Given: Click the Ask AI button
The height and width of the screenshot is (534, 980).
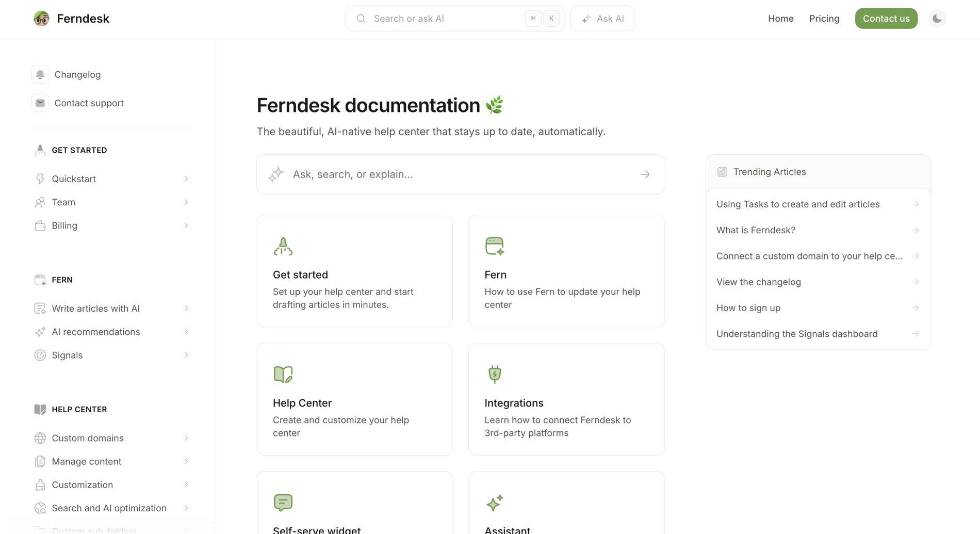Looking at the screenshot, I should 602,18.
